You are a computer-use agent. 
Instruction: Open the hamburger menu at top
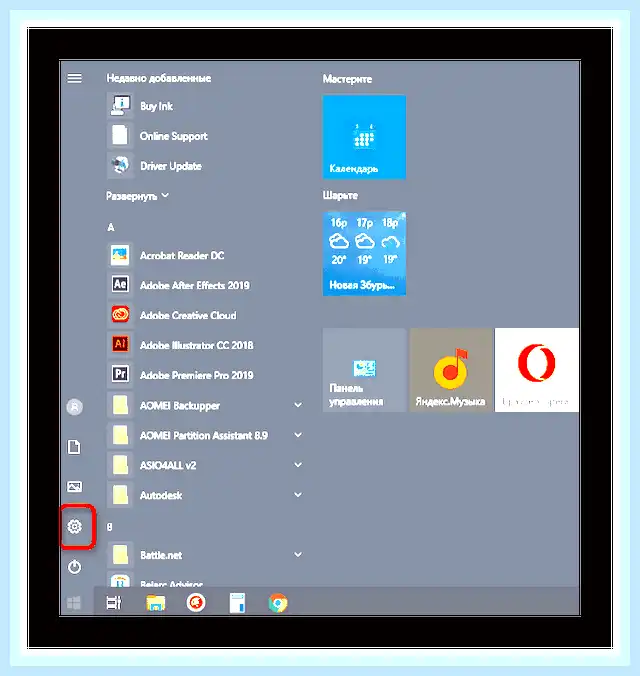tap(74, 78)
